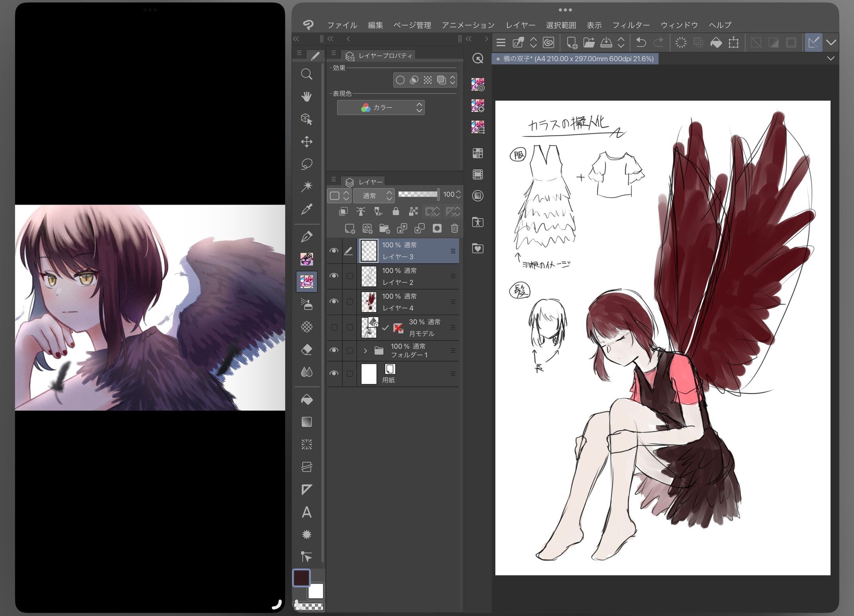The image size is (854, 616).
Task: Select the Blend tool
Action: tap(307, 372)
